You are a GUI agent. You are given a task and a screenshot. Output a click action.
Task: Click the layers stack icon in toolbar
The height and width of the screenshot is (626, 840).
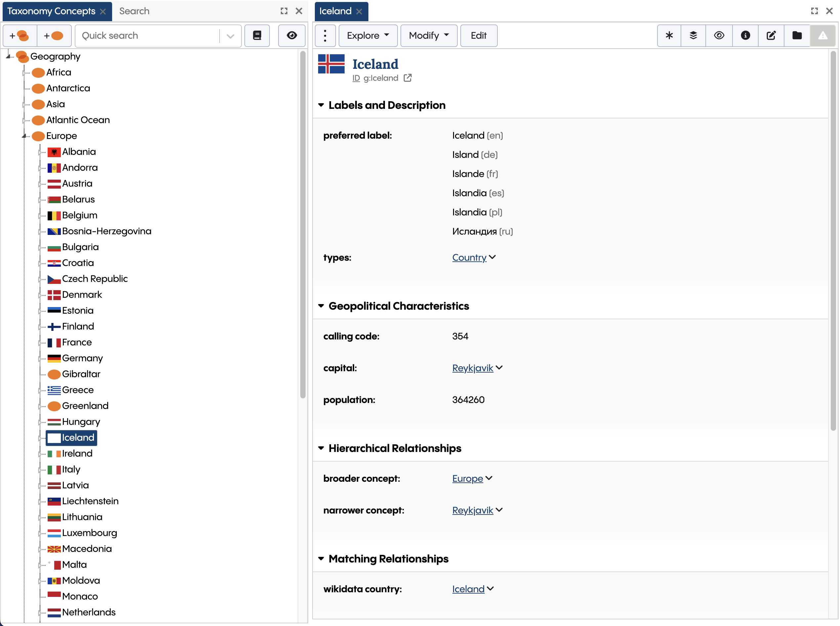tap(693, 35)
